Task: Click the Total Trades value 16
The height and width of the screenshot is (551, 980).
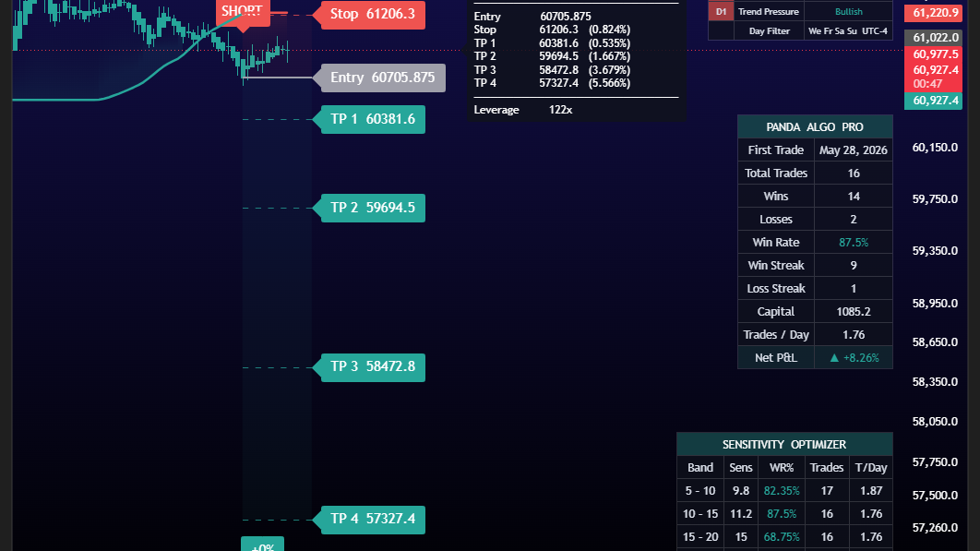Action: (x=854, y=174)
